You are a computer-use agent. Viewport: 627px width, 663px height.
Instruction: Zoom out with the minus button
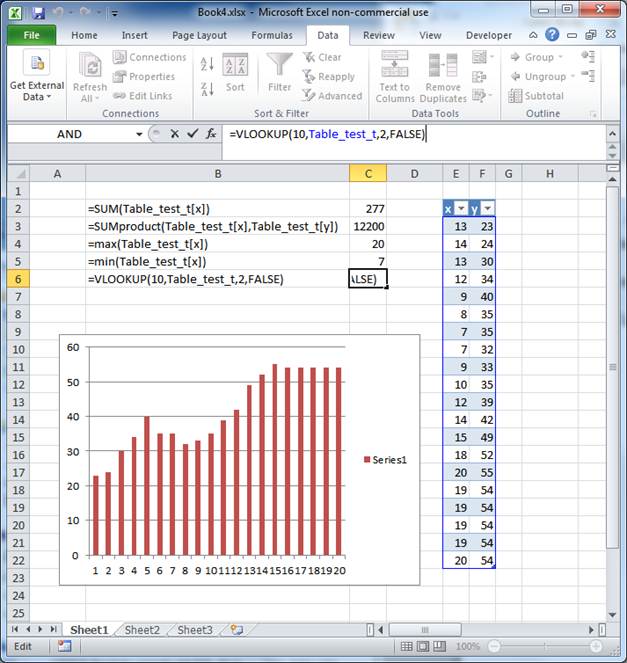click(x=494, y=646)
